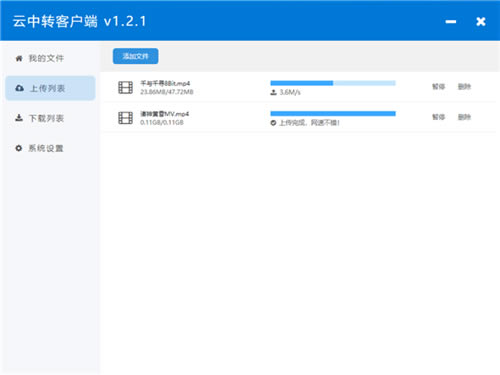Switch to 上传列表 tab
Viewport: 500px width, 375px height.
point(50,88)
